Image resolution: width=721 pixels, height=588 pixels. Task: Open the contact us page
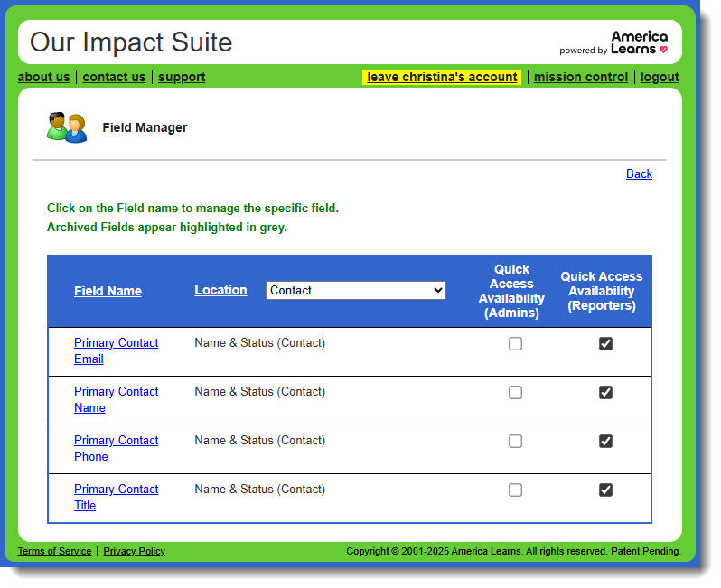click(x=114, y=77)
